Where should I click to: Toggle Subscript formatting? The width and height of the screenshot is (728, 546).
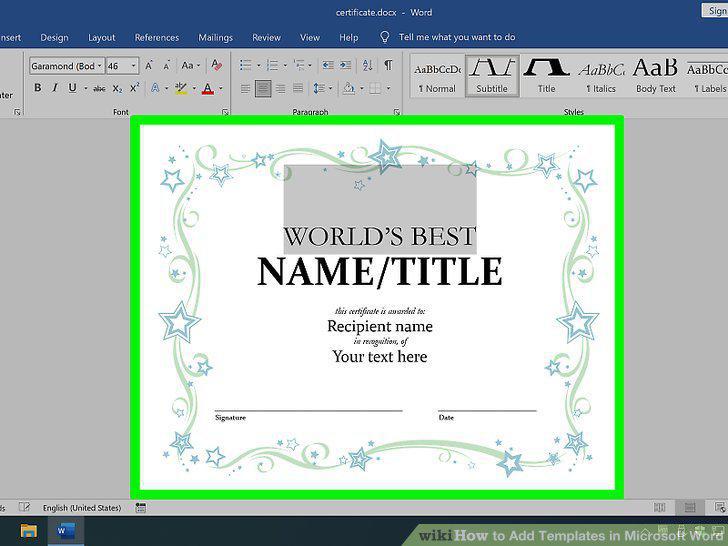point(117,88)
